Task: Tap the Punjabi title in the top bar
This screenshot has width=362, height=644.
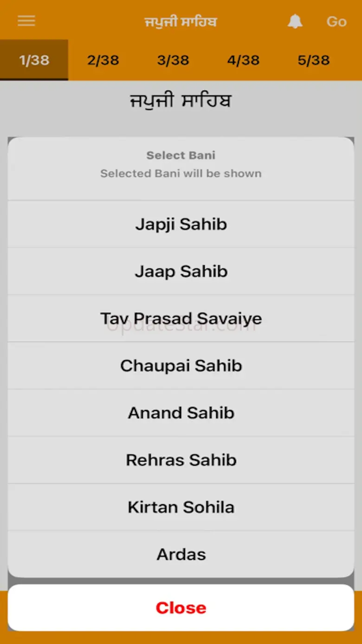Action: point(181,22)
